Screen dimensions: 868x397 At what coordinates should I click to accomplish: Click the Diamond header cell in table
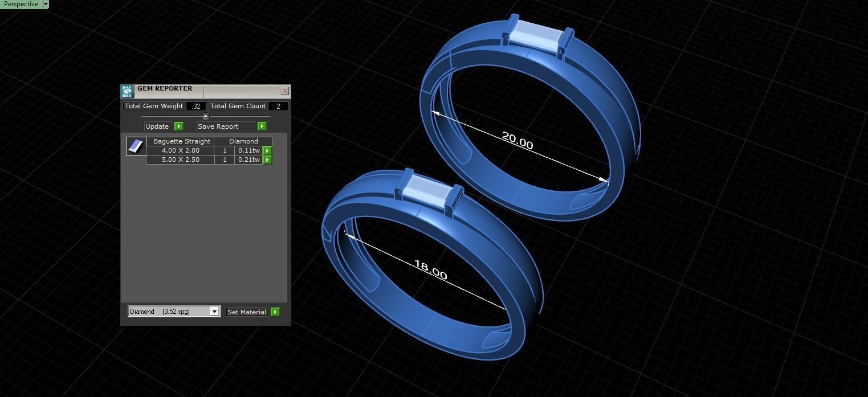coord(243,141)
